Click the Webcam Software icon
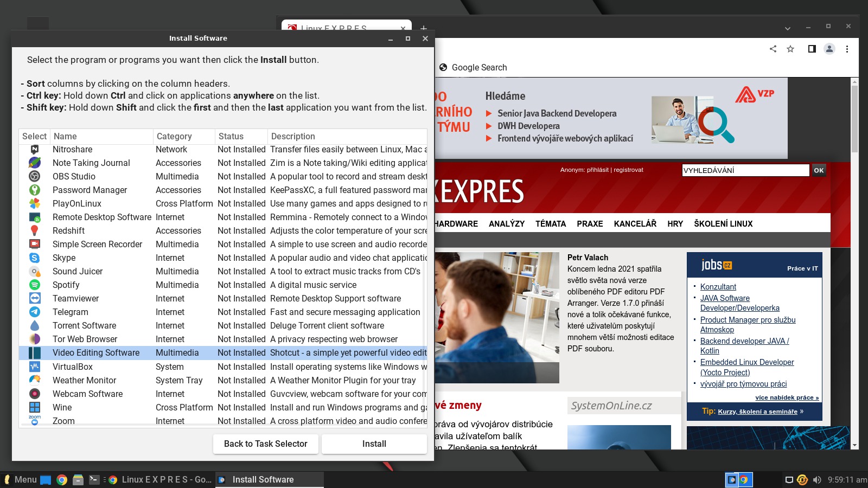This screenshot has width=868, height=488. [35, 394]
